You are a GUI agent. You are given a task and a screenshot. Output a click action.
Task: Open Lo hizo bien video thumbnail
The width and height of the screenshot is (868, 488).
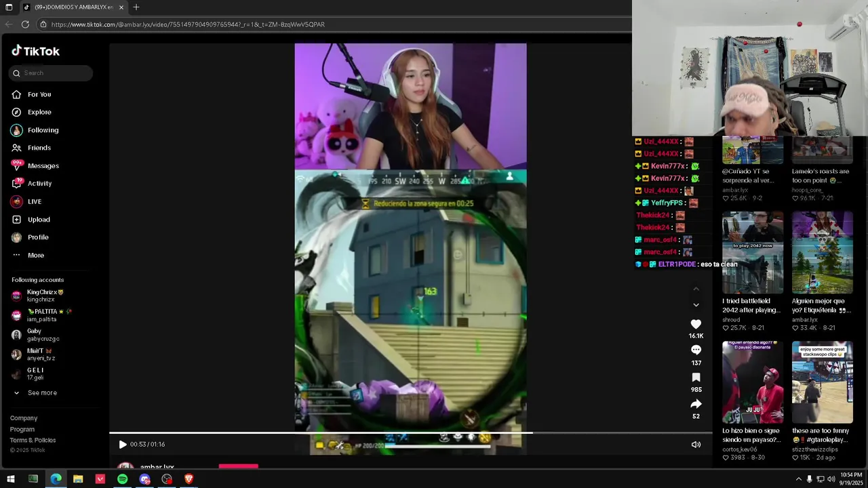tap(752, 382)
